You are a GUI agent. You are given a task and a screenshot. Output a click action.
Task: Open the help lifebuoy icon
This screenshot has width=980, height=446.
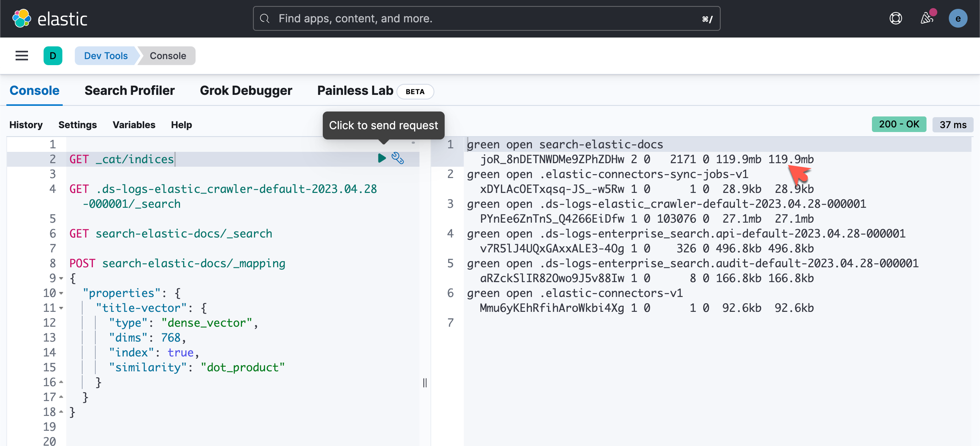(896, 18)
